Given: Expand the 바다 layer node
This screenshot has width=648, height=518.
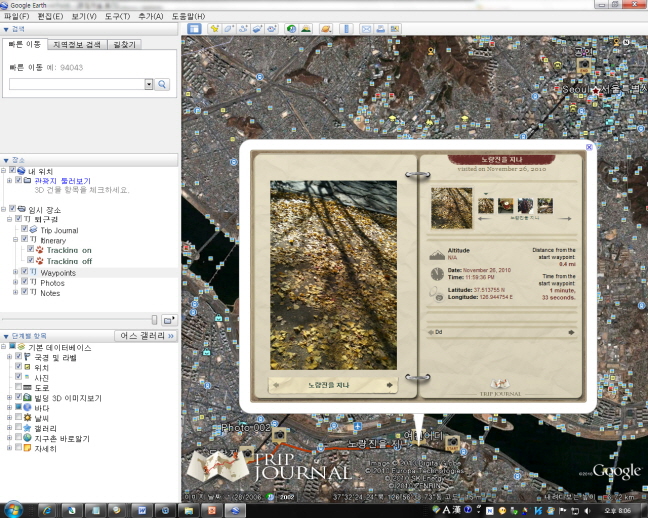Looking at the screenshot, I should [9, 407].
